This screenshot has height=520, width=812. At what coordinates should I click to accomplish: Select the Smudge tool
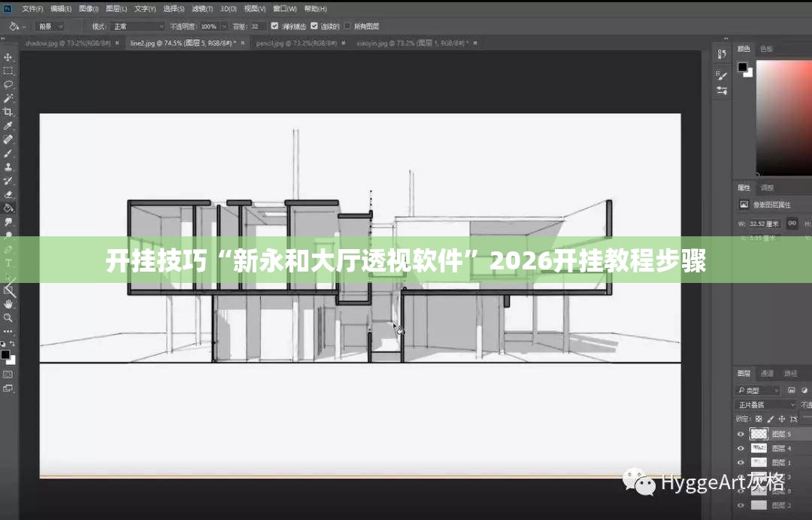pyautogui.click(x=8, y=222)
